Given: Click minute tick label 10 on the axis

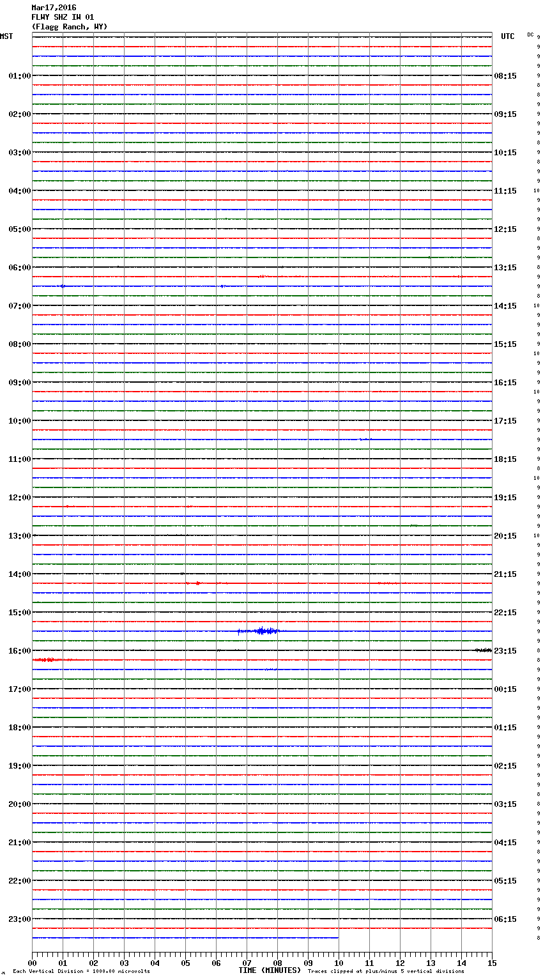Looking at the screenshot, I should [x=339, y=963].
